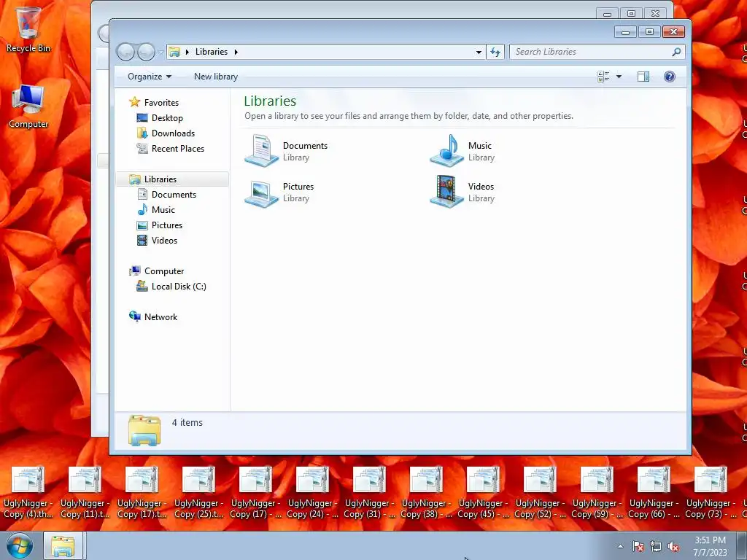The height and width of the screenshot is (560, 747).
Task: Select the desktop file ending in Copy (11)
Action: point(85,492)
